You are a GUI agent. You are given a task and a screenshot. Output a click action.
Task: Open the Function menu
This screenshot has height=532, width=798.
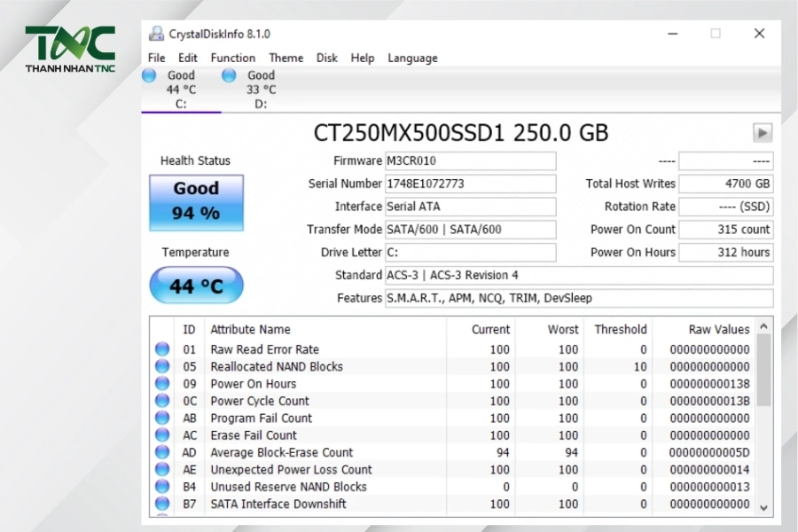[x=232, y=58]
